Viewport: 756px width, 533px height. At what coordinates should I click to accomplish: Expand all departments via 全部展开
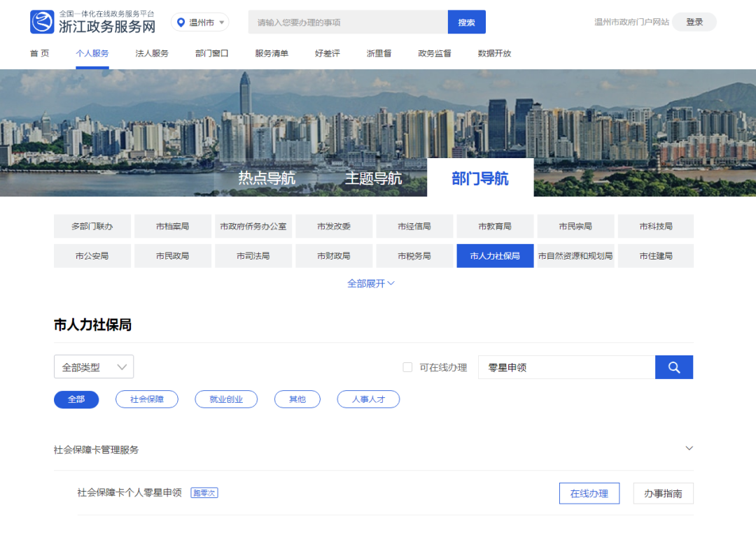pos(371,283)
